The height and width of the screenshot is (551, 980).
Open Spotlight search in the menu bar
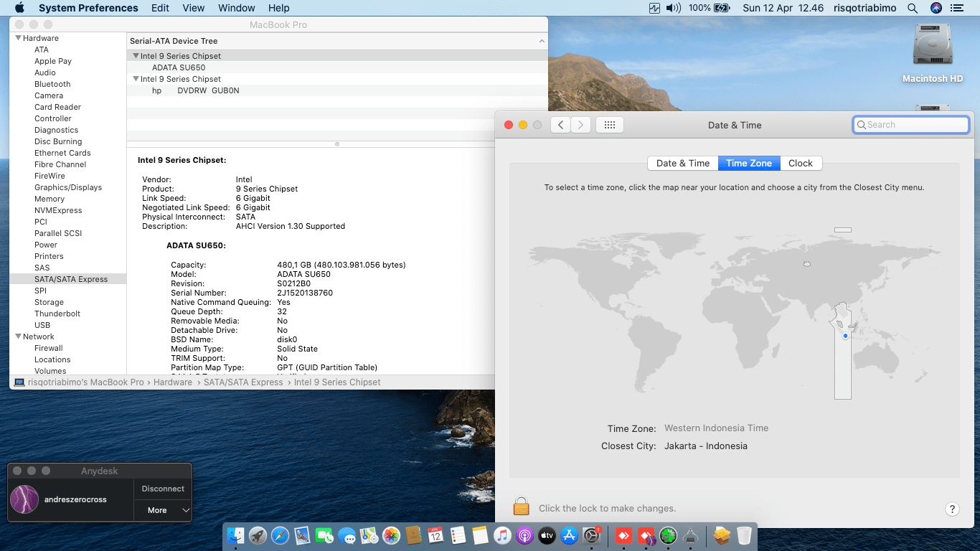(x=913, y=8)
